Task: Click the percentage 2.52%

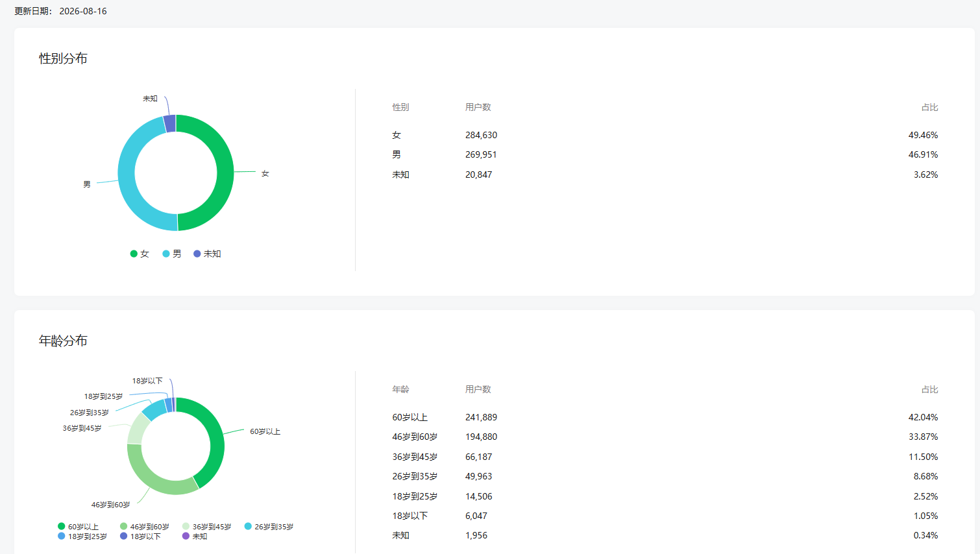Action: (x=925, y=496)
